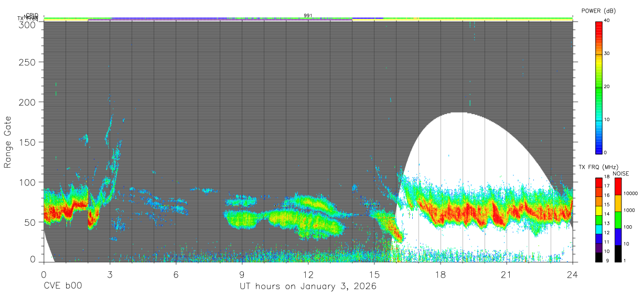The width and height of the screenshot is (644, 297).
Task: Click the POWER (dB) color bar
Action: click(598, 87)
